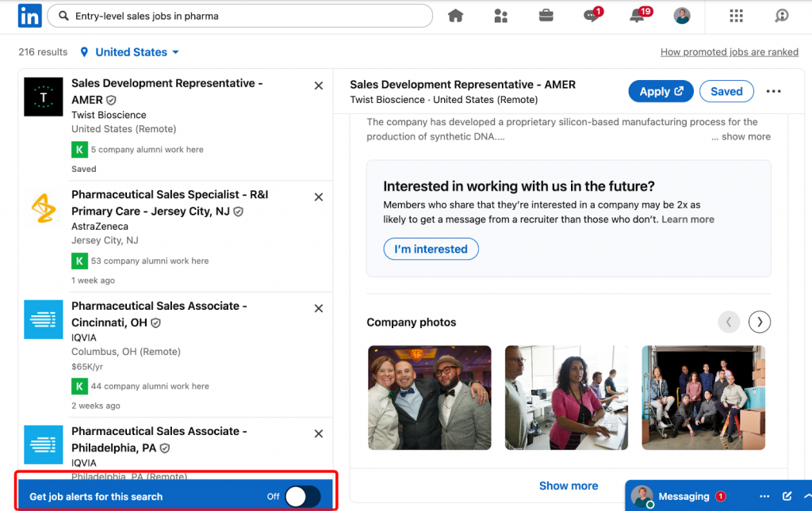Click IQVIA logo on Cincinnati job

pos(44,319)
